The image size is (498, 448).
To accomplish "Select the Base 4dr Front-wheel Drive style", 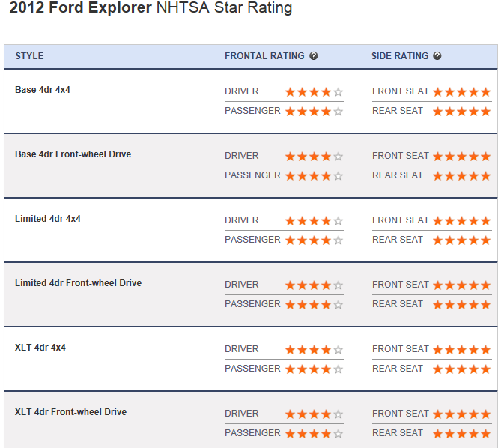I will (73, 154).
